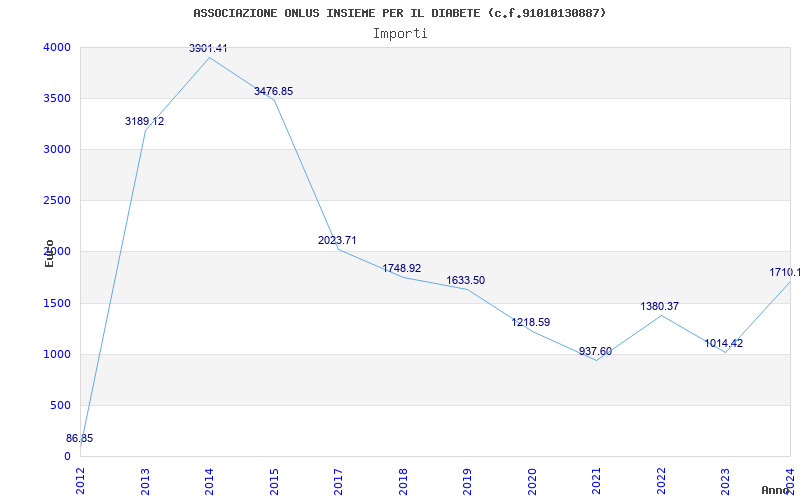This screenshot has width=800, height=500.
Task: Click x-axis year label 2015
Action: coord(274,481)
